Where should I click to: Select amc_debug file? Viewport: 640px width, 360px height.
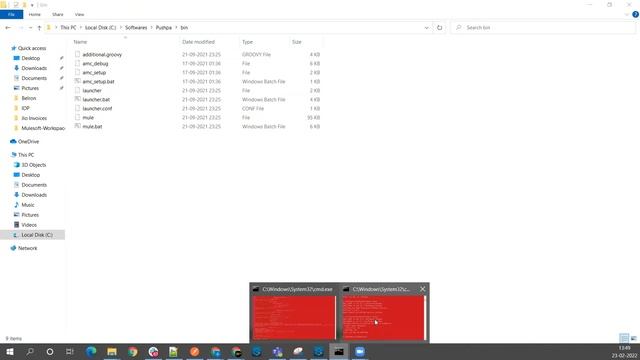[95, 64]
